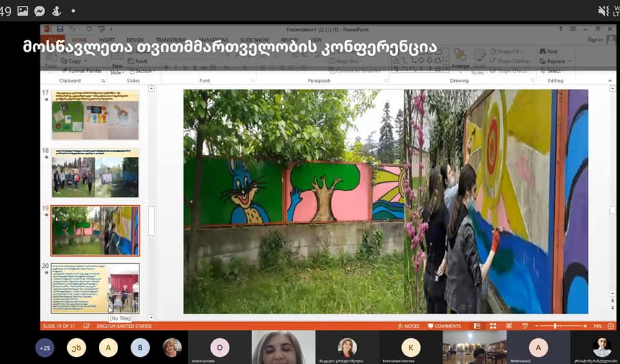620x364 pixels.
Task: Open the PowerPoint Help question mark
Action: [x=561, y=29]
